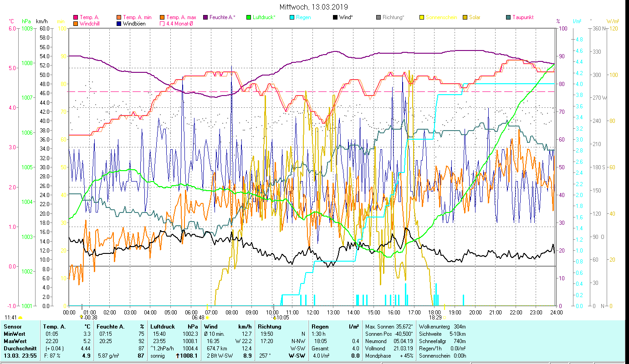Click the green Luftdruck* legend square
Viewport: 629px width, 364px height.
(248, 17)
